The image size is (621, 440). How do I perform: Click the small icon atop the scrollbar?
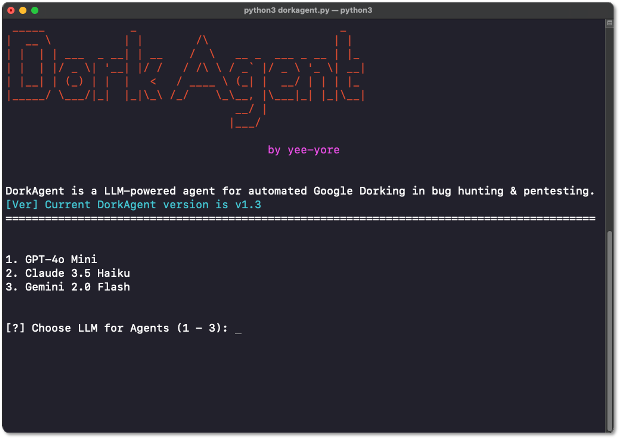[x=610, y=23]
